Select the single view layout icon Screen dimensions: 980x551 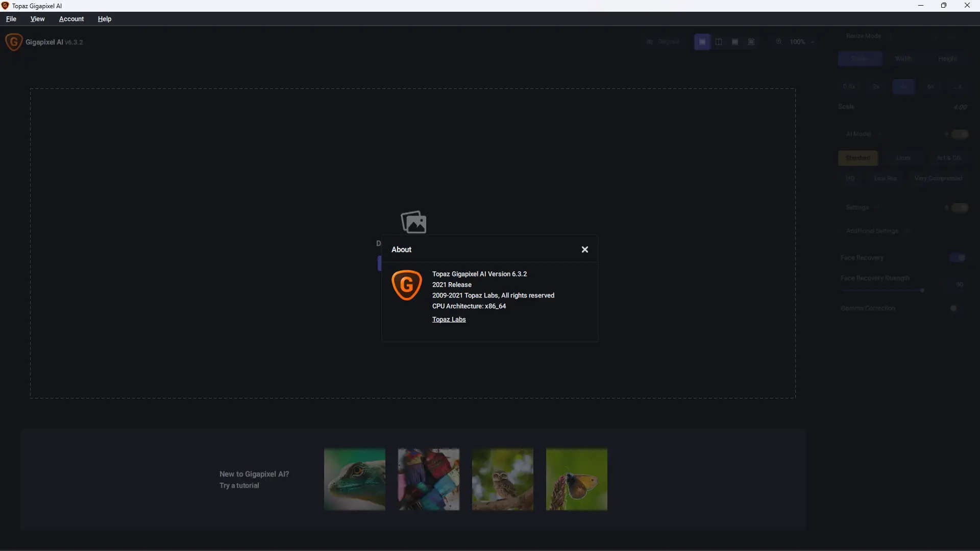(x=702, y=42)
